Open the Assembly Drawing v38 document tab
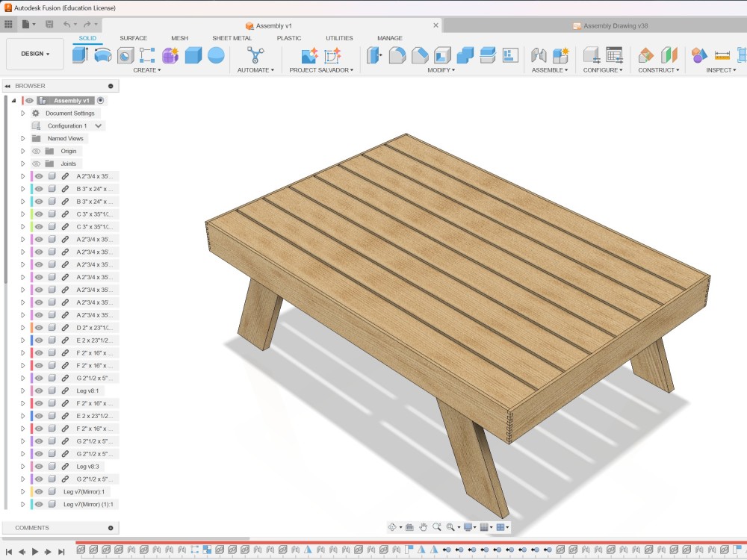 [x=610, y=25]
